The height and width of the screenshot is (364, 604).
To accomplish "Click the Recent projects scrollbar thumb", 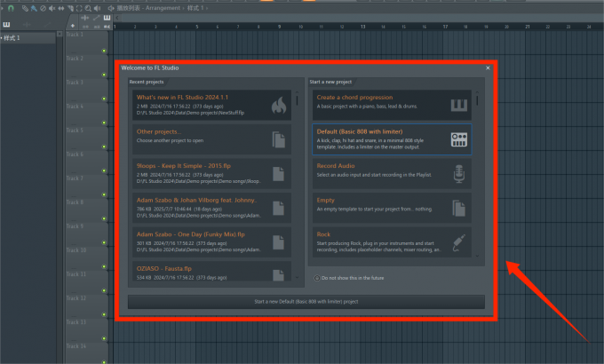I will pos(297,100).
